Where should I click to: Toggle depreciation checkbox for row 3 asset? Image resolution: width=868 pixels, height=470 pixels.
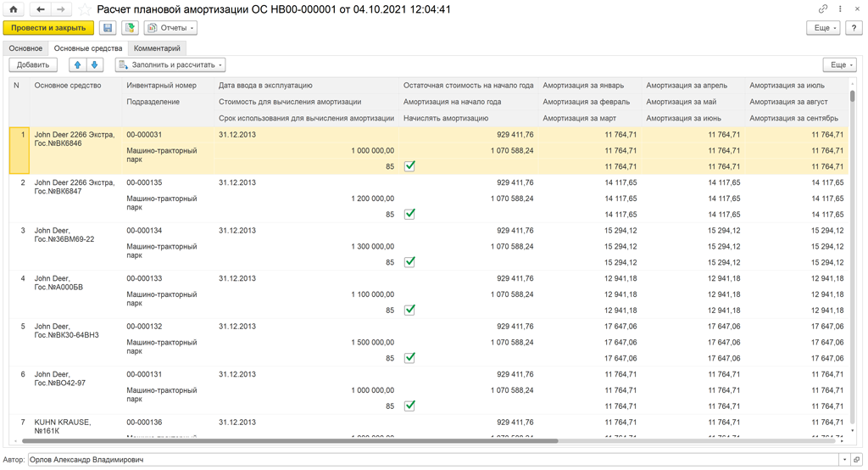click(409, 262)
